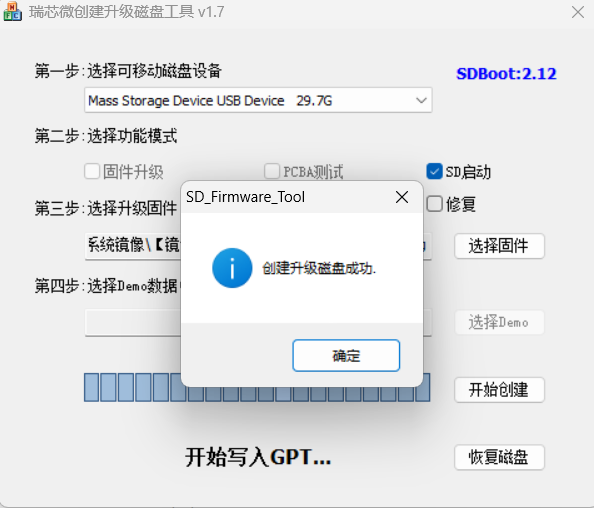Image resolution: width=594 pixels, height=508 pixels.
Task: Open the Mass Storage Device dropdown
Action: (x=258, y=100)
